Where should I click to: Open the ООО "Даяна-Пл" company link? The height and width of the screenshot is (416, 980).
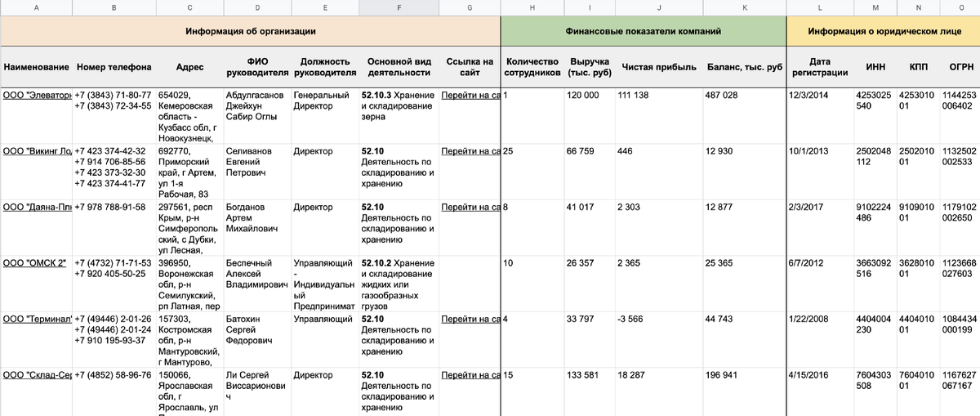point(38,208)
